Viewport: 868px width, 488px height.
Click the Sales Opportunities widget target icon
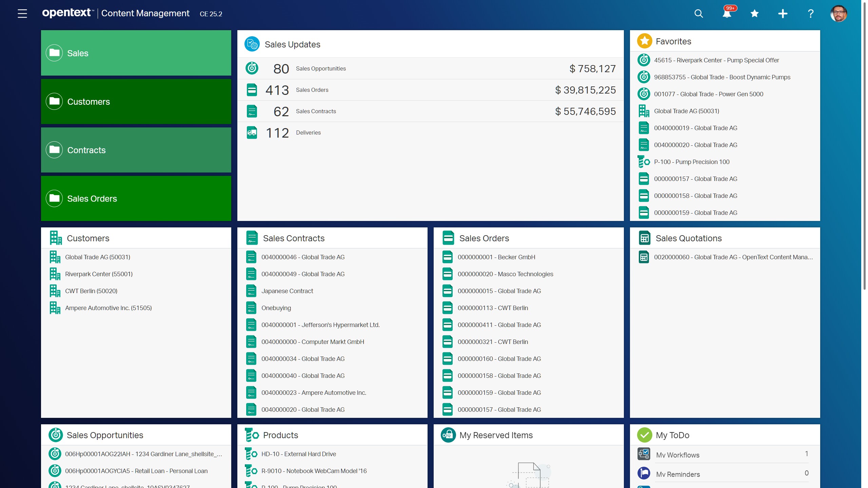56,435
